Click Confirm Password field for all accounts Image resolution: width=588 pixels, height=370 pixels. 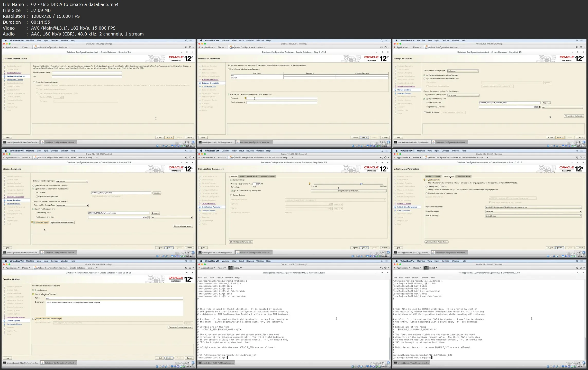(282, 103)
